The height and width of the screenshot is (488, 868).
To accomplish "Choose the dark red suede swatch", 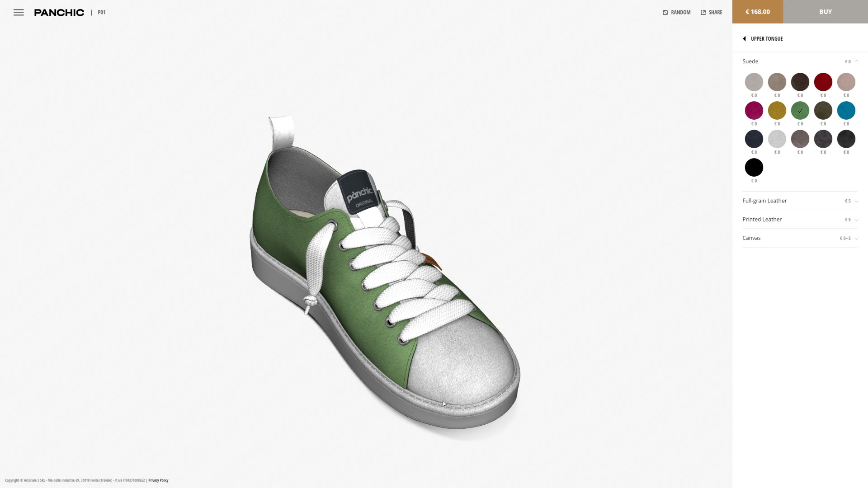I will [823, 82].
